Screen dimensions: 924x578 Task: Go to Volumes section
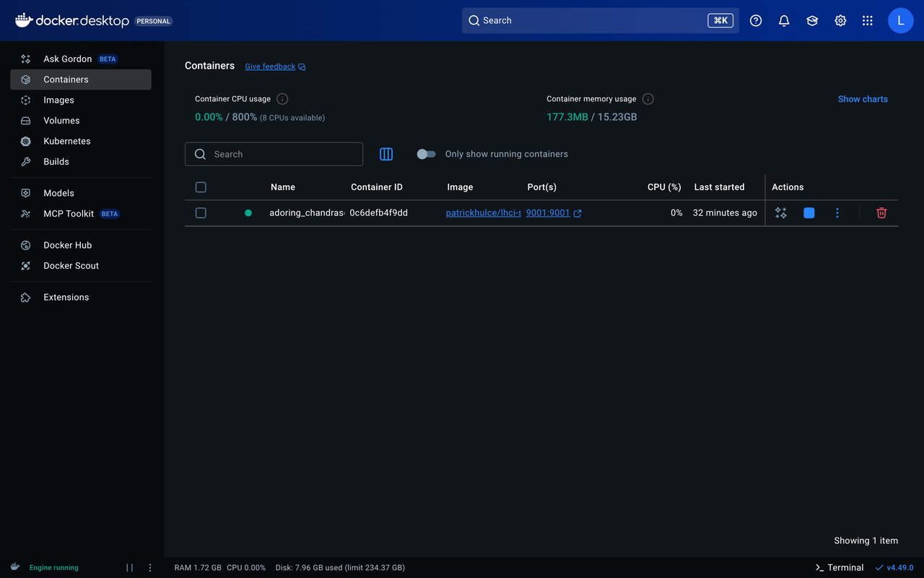pos(81,121)
